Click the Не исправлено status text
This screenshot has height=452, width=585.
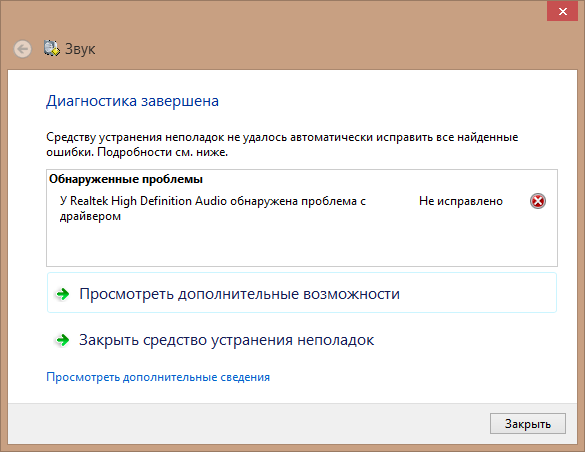tap(461, 201)
